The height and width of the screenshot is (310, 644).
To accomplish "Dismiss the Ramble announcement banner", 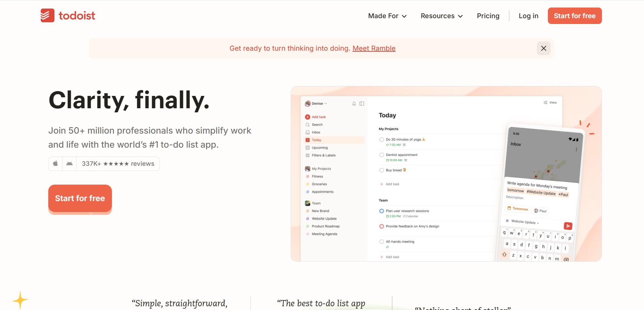I will [x=543, y=48].
